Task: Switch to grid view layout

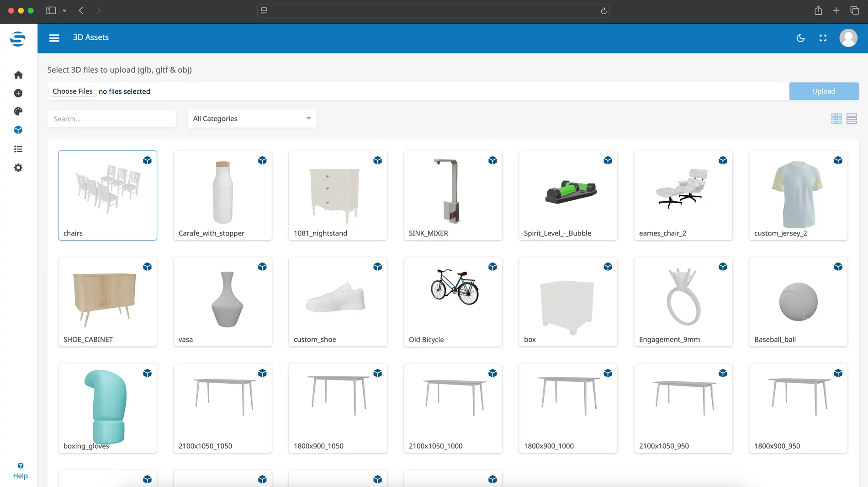Action: pos(836,119)
